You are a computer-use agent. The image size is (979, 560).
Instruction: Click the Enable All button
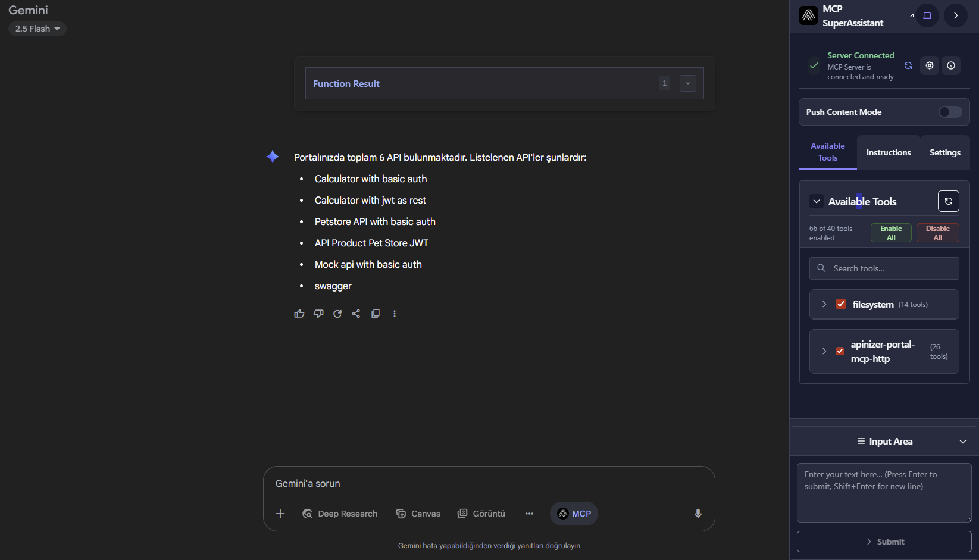[890, 233]
